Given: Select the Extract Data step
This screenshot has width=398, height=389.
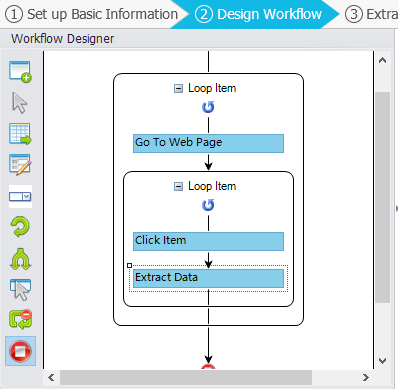Looking at the screenshot, I should [x=208, y=278].
